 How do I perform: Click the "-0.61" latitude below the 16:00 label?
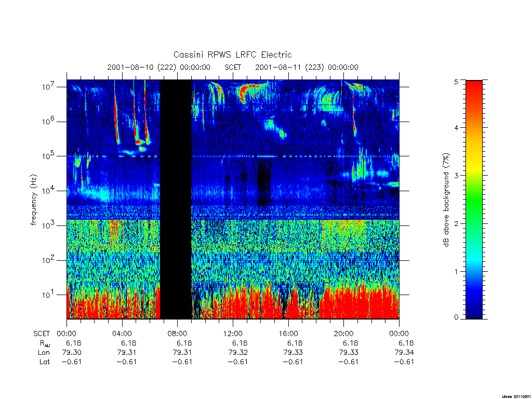pos(293,362)
